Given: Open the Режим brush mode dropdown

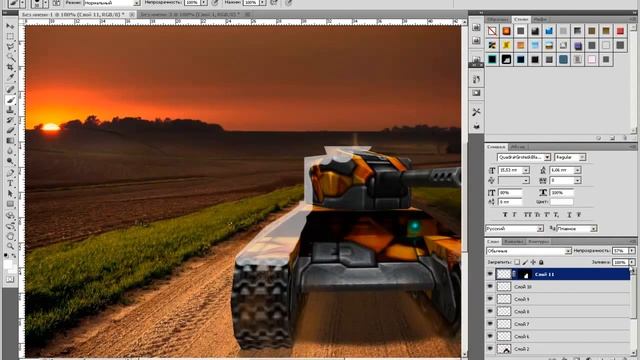Looking at the screenshot, I should pyautogui.click(x=137, y=3).
